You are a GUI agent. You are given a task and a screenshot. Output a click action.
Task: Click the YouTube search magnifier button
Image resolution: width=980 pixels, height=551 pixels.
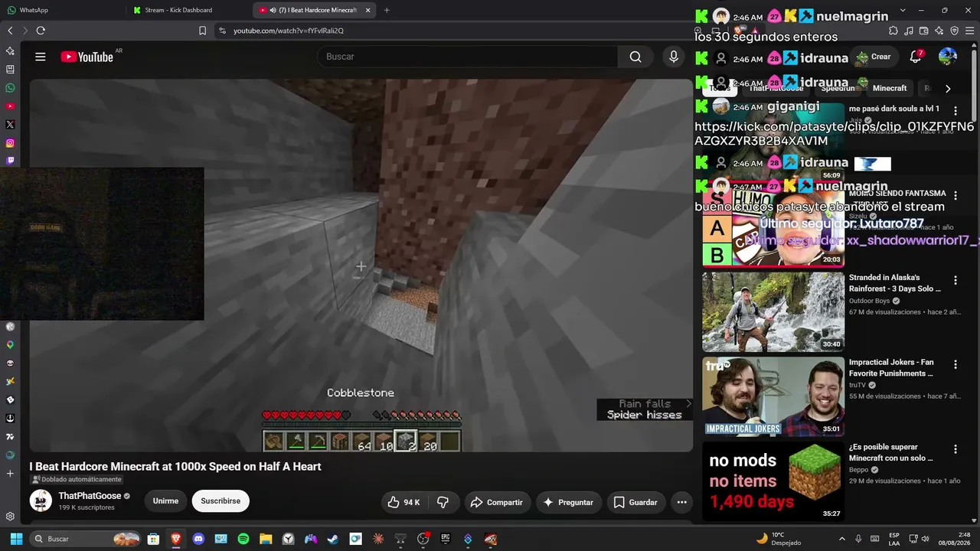635,57
